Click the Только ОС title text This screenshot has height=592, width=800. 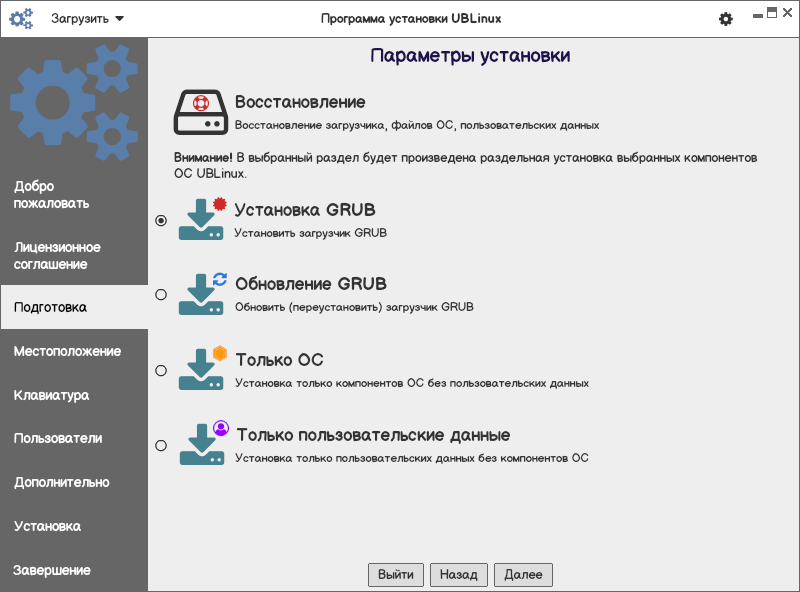[280, 360]
